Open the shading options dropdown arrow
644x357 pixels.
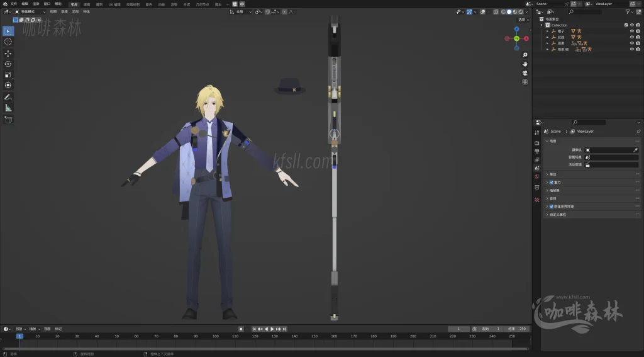(526, 12)
